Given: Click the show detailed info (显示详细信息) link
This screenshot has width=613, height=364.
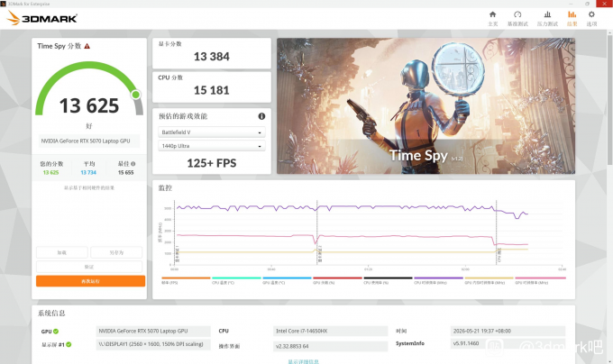Looking at the screenshot, I should coord(304,361).
